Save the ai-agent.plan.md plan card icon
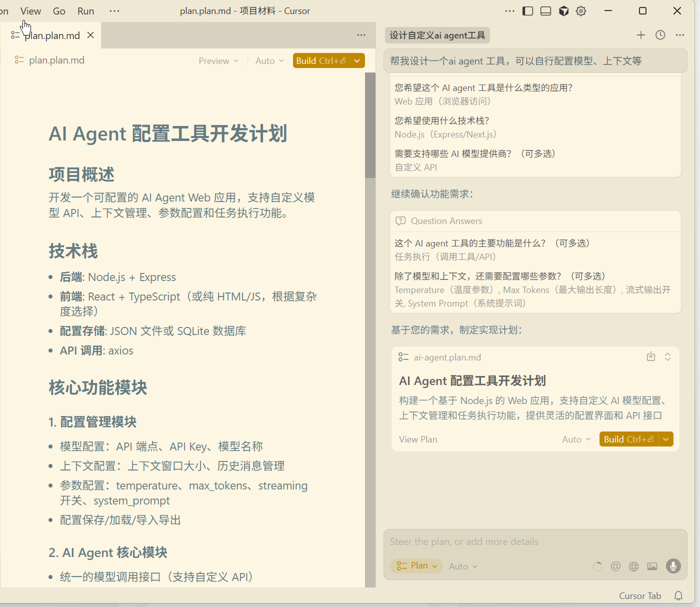Screen dimensions: 700x607 click(650, 357)
